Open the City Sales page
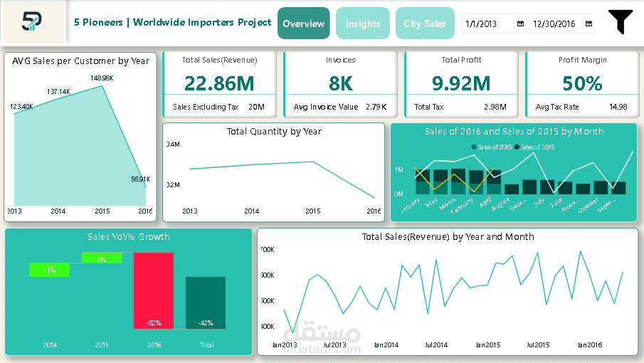The image size is (644, 363). tap(425, 23)
